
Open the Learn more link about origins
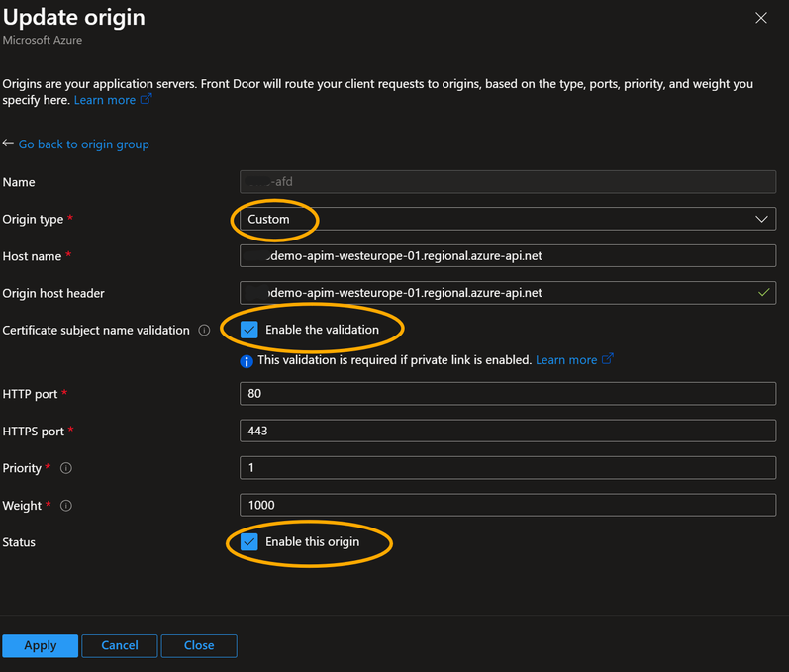104,100
